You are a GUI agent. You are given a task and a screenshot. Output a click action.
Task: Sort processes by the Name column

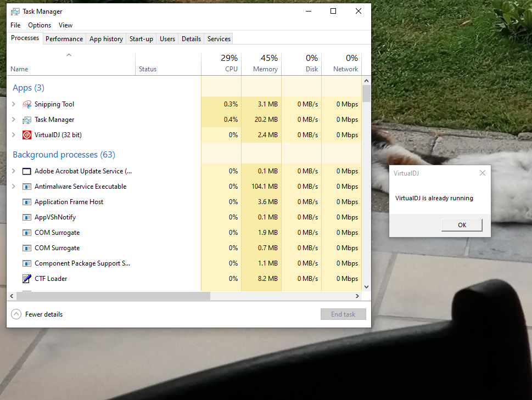[71, 64]
